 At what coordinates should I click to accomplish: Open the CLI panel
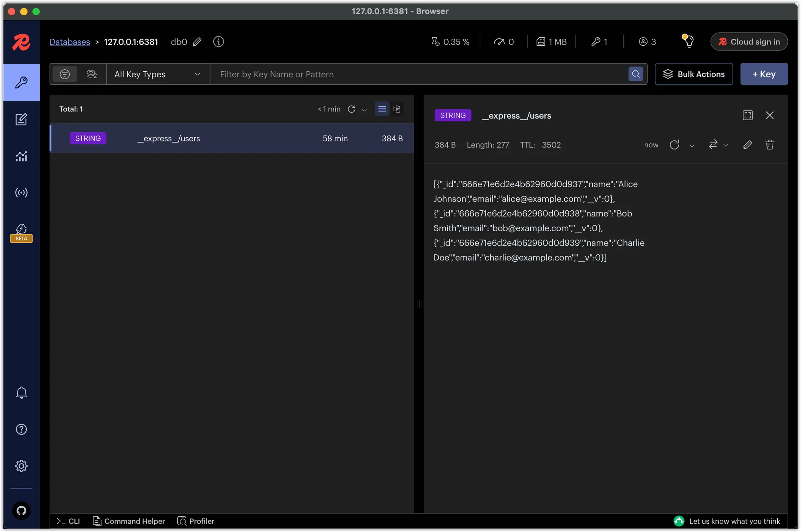[x=68, y=521]
